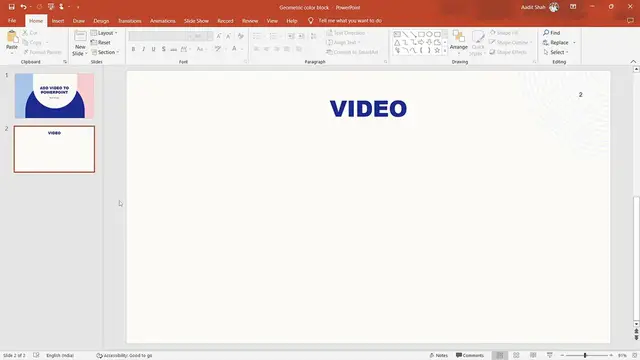This screenshot has width=640, height=360.
Task: Undo the last action
Action: coord(23,7)
